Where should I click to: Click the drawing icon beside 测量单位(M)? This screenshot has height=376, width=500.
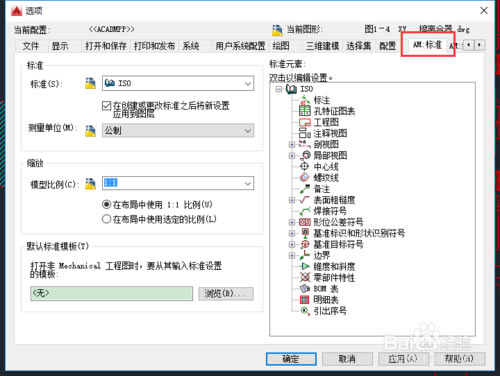pos(90,131)
